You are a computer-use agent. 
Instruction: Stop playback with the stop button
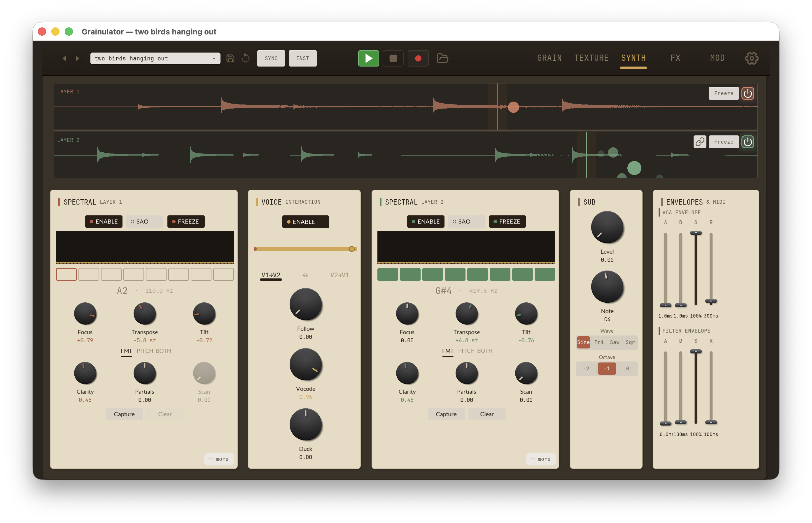(393, 58)
